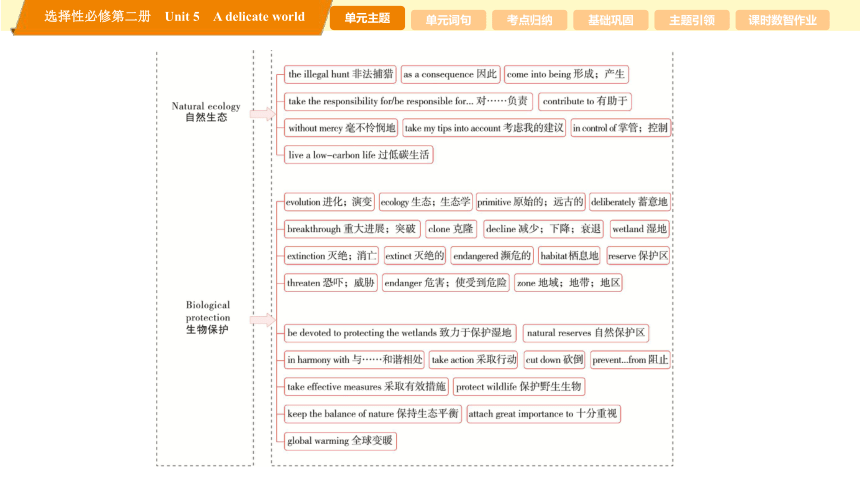
Task: Select phrase 'cut down 砍倒'
Action: coord(555,359)
